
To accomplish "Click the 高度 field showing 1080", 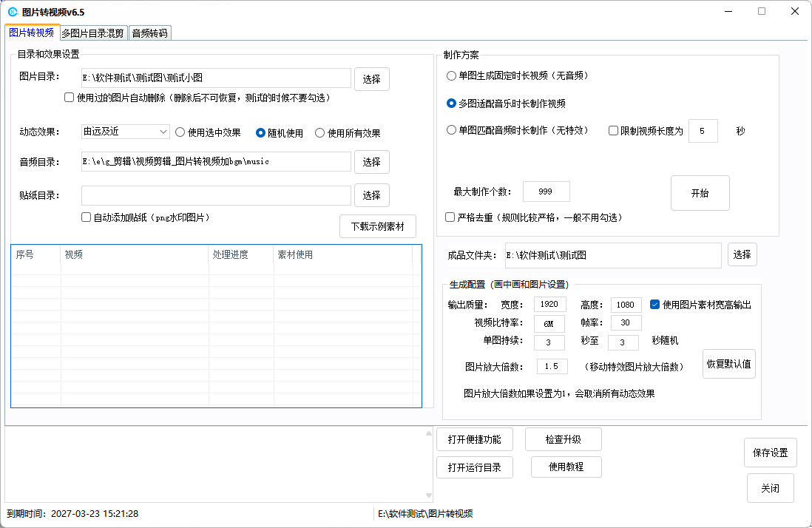I will point(626,305).
